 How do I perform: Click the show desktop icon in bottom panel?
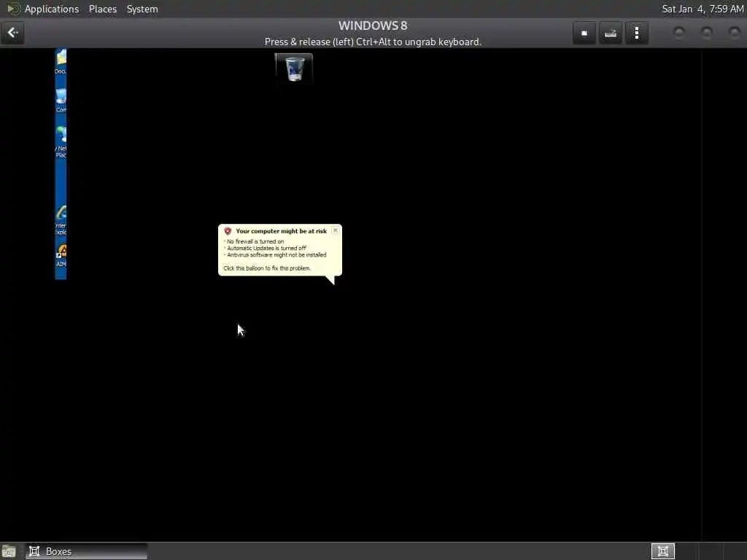(x=9, y=551)
